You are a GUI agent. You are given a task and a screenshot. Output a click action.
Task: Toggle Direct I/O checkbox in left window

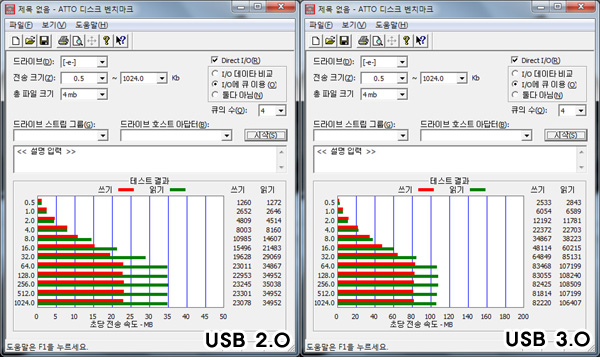(215, 60)
